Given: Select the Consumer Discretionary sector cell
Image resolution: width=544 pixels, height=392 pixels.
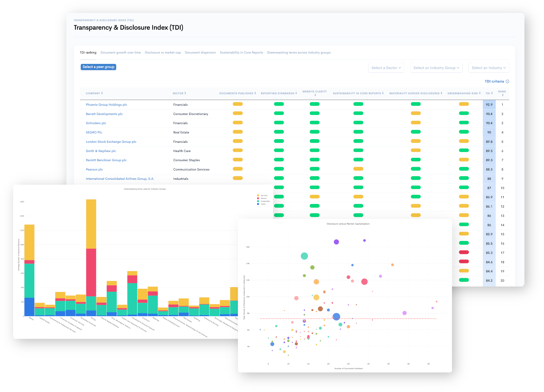Looking at the screenshot, I should 191,114.
